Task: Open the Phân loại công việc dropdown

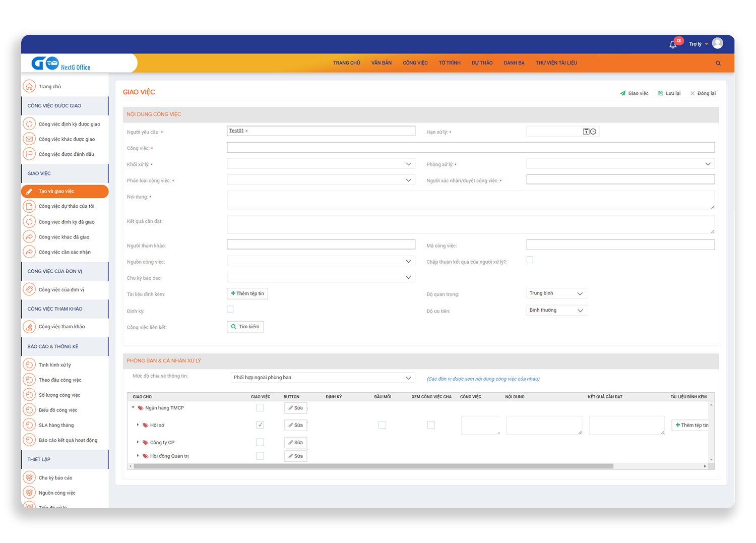Action: pos(321,180)
